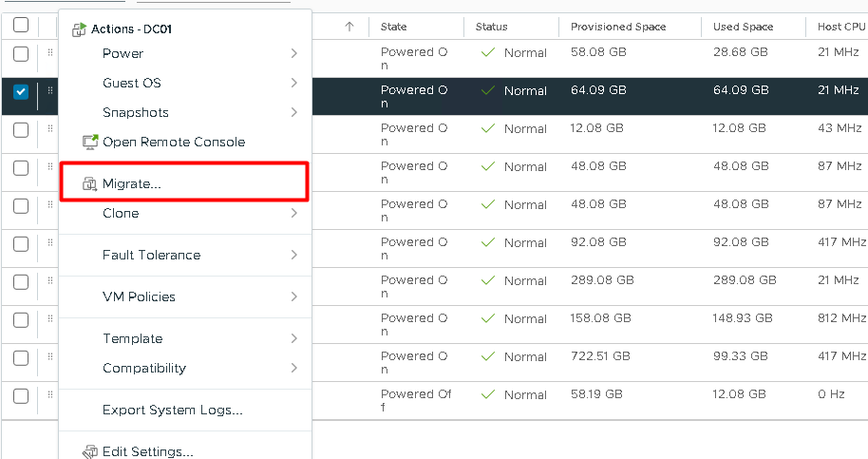Expand the Snapshots submenu arrow
868x459 pixels.
pyautogui.click(x=294, y=112)
